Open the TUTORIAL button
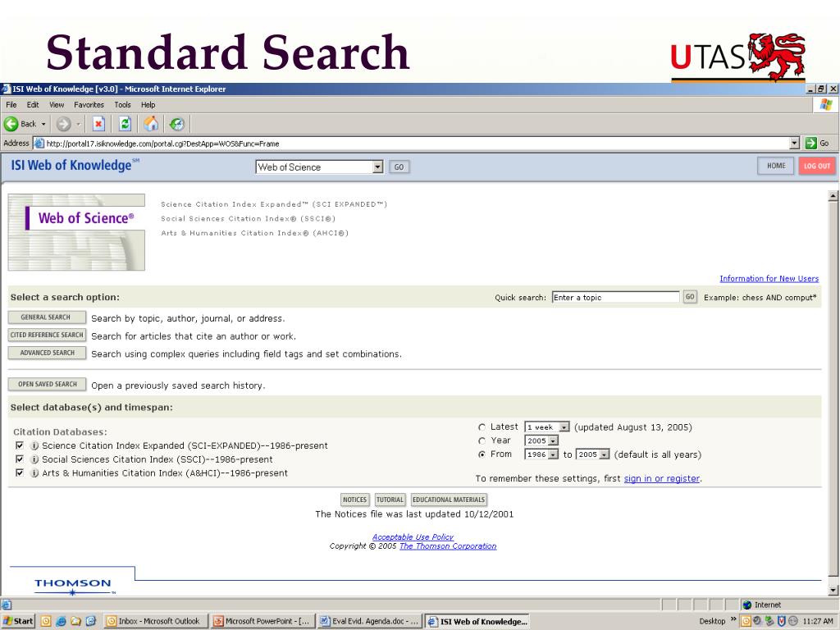 [390, 500]
